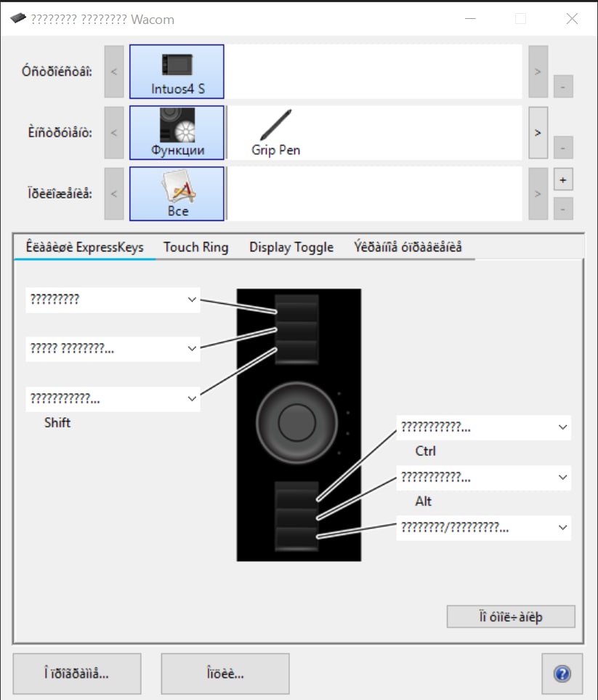Click the Alt modifier label
Screen dimensions: 598x700
(x=423, y=501)
